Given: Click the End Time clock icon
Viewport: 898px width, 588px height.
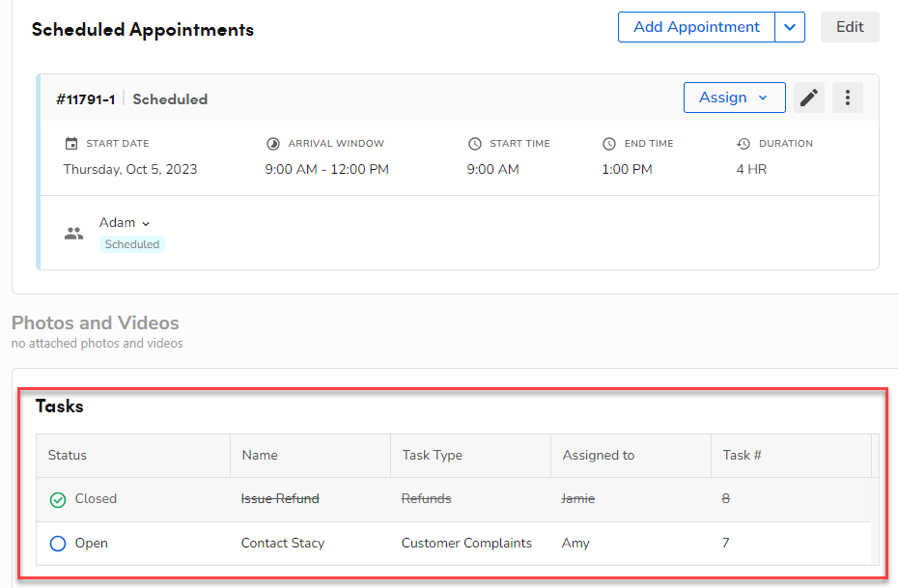Looking at the screenshot, I should click(x=609, y=144).
